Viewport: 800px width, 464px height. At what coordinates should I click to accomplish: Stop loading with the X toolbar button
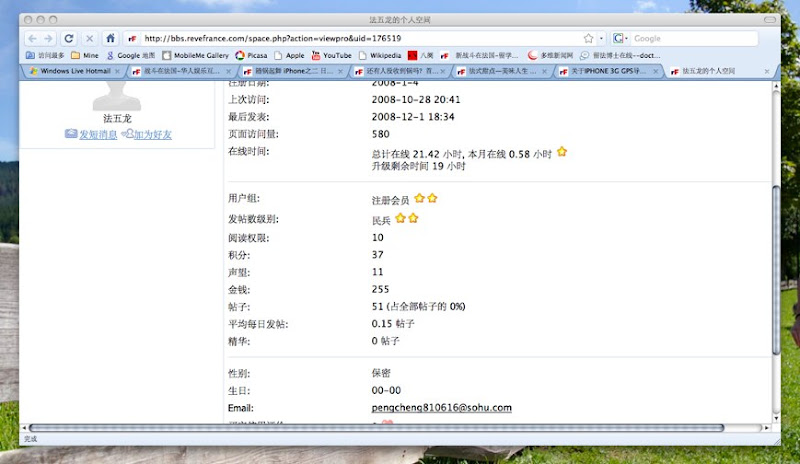coord(89,38)
